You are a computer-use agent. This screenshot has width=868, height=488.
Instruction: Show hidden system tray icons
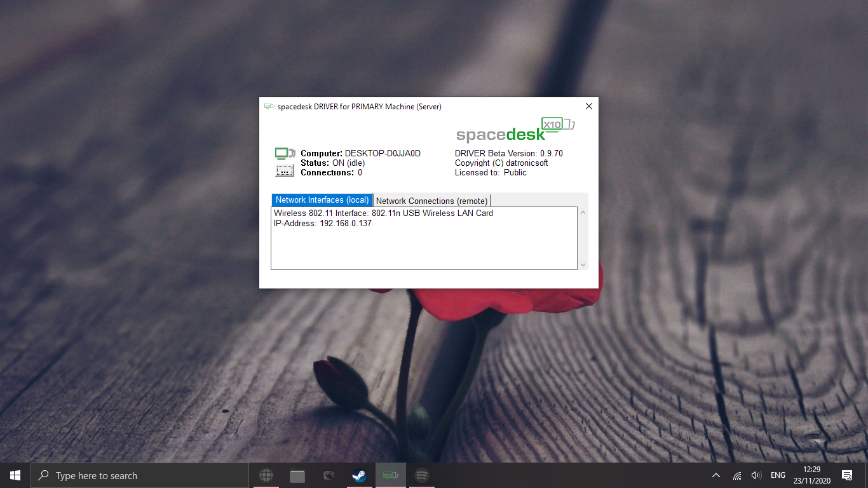point(716,475)
